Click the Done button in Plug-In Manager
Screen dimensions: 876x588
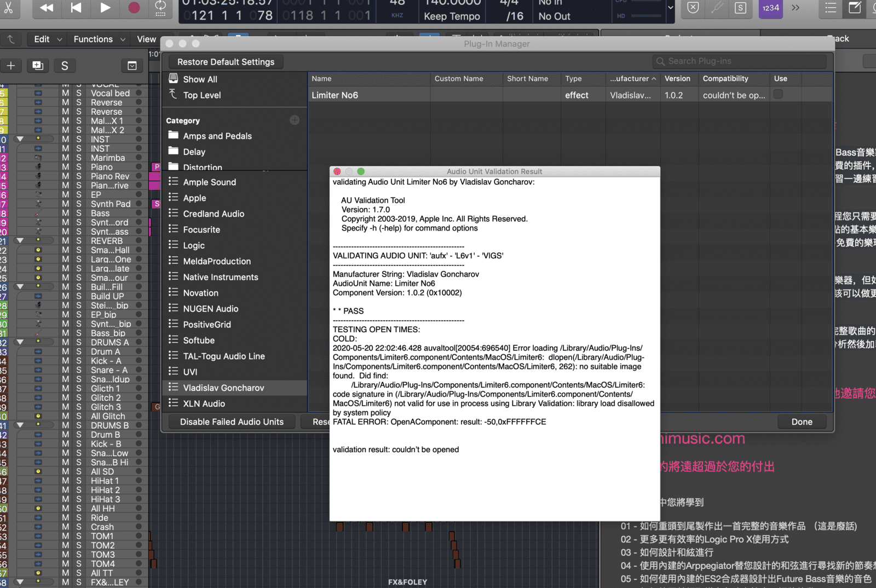point(802,422)
